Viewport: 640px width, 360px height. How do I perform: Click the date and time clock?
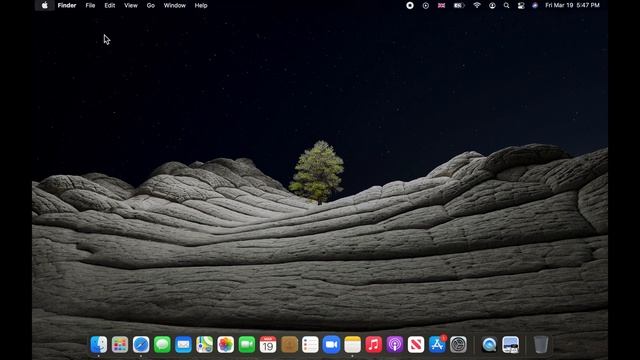pyautogui.click(x=573, y=5)
